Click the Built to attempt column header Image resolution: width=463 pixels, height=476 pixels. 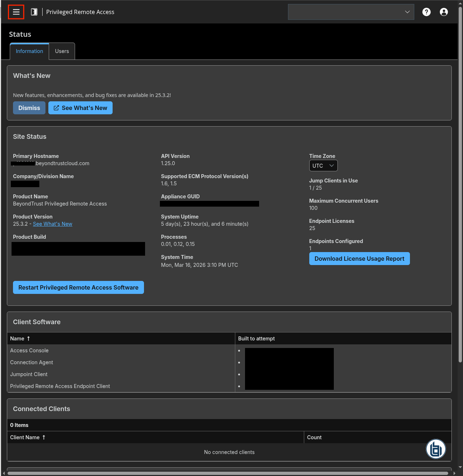[x=256, y=339]
